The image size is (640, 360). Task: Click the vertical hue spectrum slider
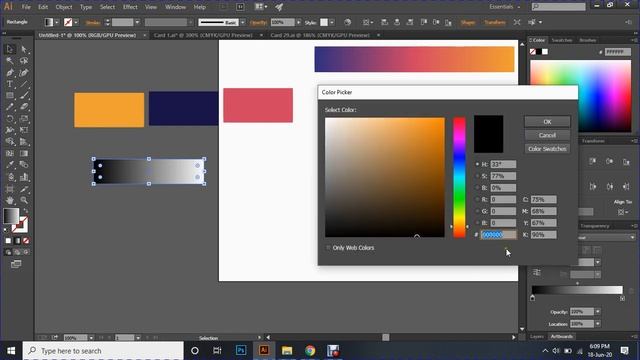[459, 178]
